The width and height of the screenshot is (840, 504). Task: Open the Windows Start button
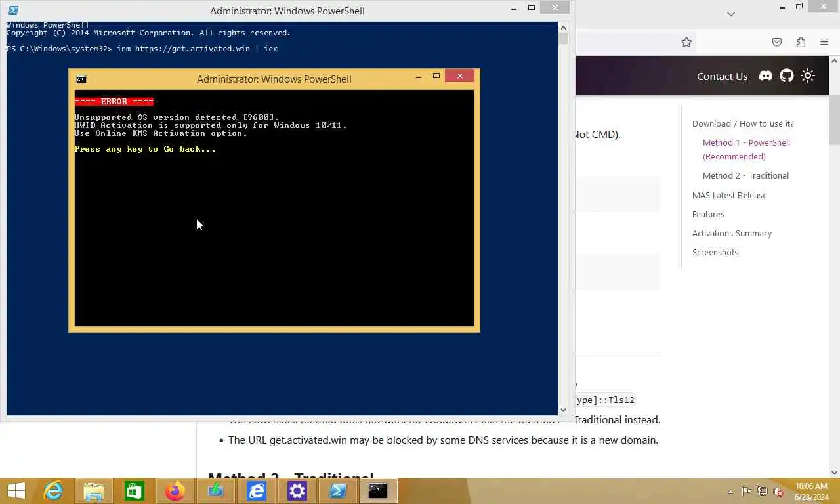pyautogui.click(x=16, y=491)
